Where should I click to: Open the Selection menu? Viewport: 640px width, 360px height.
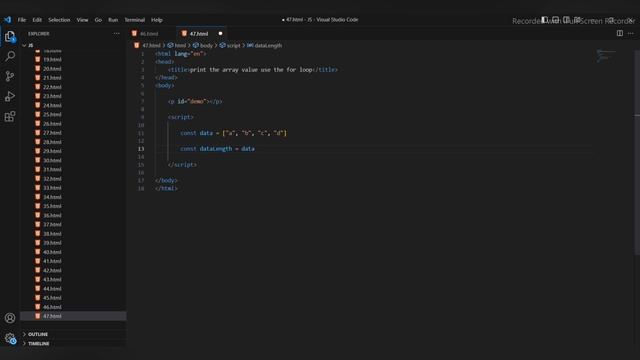[59, 20]
